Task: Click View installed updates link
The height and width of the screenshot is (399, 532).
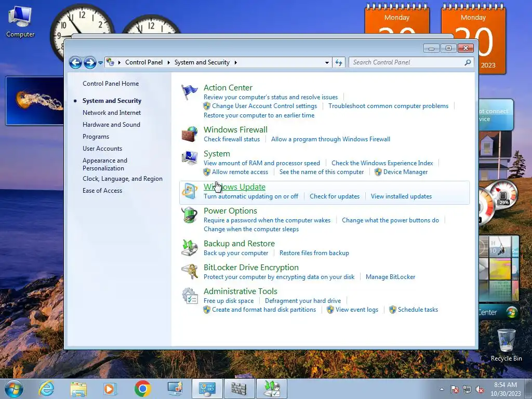Action: pos(401,196)
